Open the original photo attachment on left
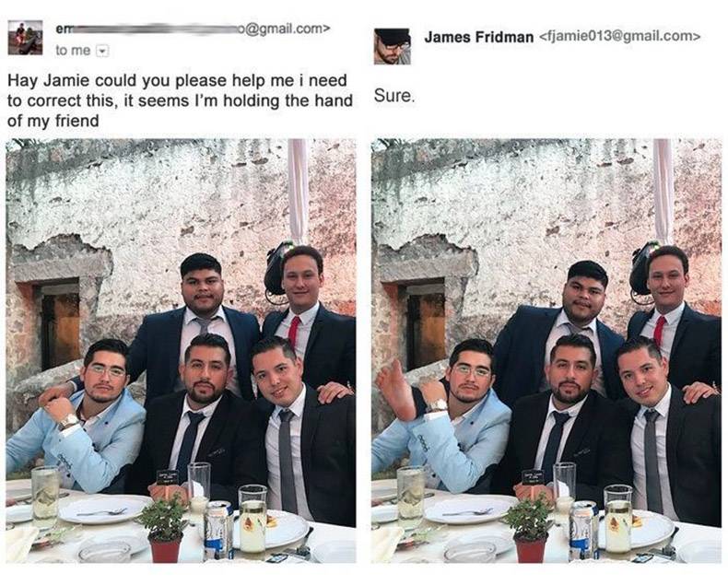Screen dimensions: 728x585 181,351
